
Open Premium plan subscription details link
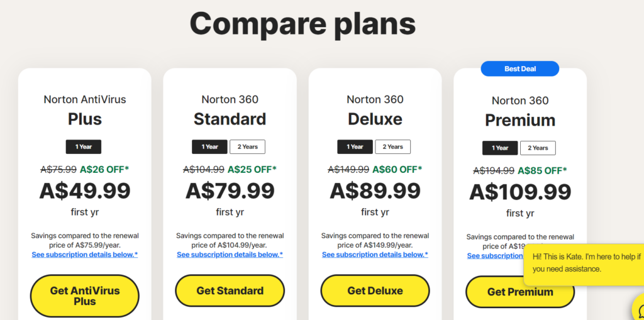pyautogui.click(x=495, y=256)
